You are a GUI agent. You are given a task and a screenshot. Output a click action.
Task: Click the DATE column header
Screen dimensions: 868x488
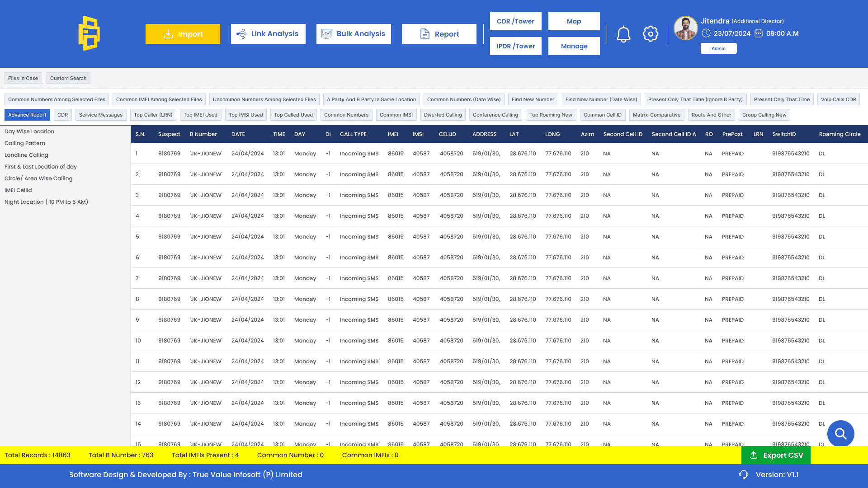tap(238, 134)
